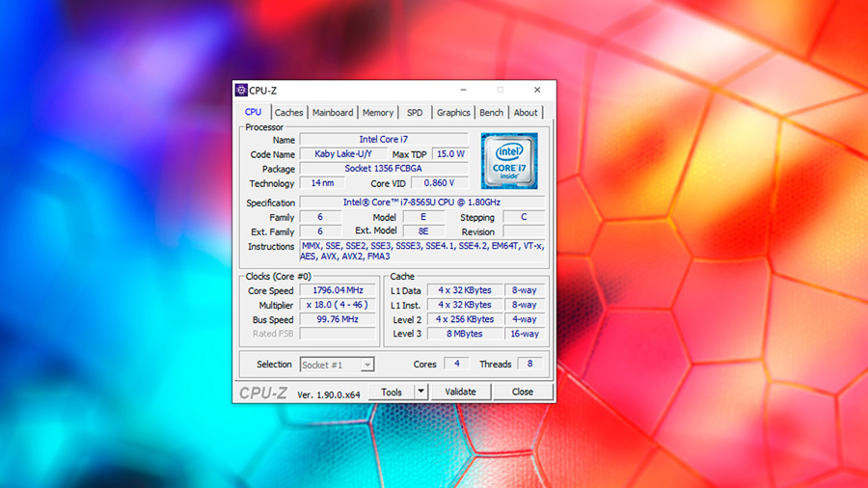Go to the Graphics tab
The height and width of the screenshot is (488, 868).
453,112
